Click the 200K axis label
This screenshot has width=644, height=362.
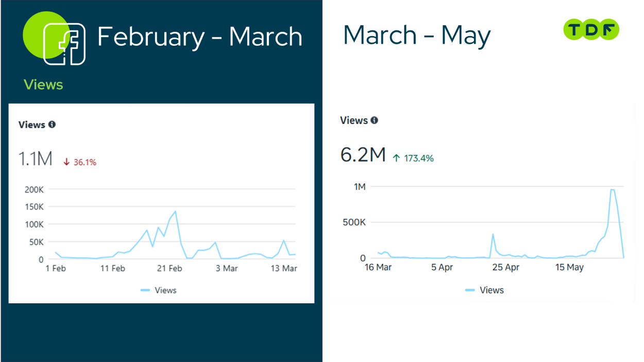click(x=34, y=189)
